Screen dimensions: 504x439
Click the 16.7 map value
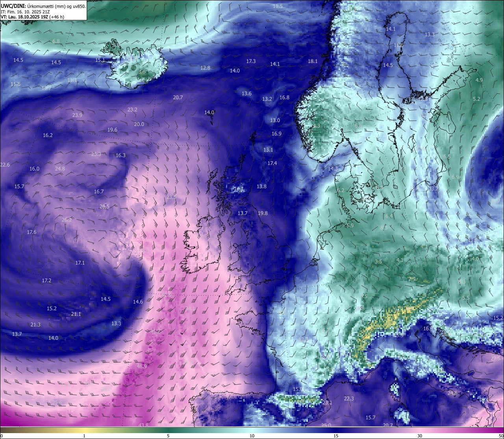pyautogui.click(x=99, y=191)
